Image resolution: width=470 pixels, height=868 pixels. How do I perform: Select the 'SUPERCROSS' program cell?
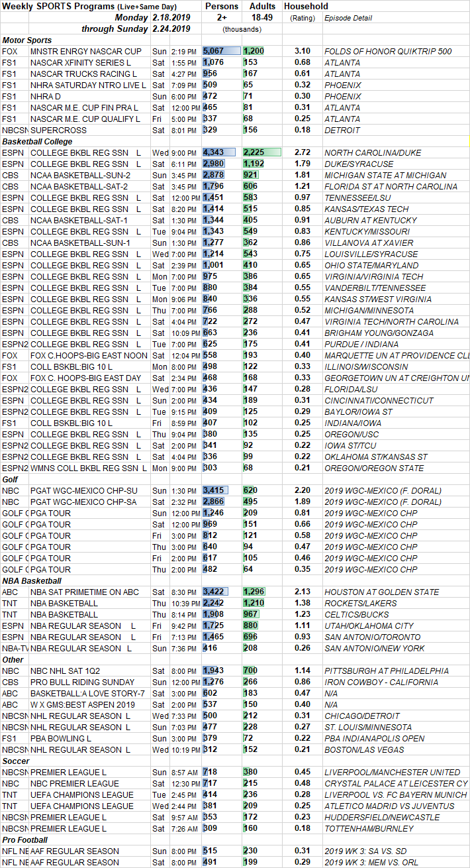[59, 130]
